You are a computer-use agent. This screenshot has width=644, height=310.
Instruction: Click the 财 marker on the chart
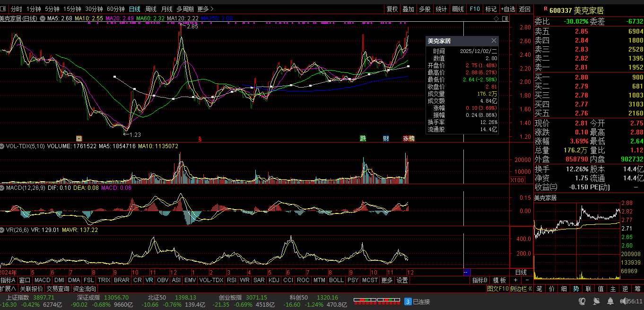386,139
